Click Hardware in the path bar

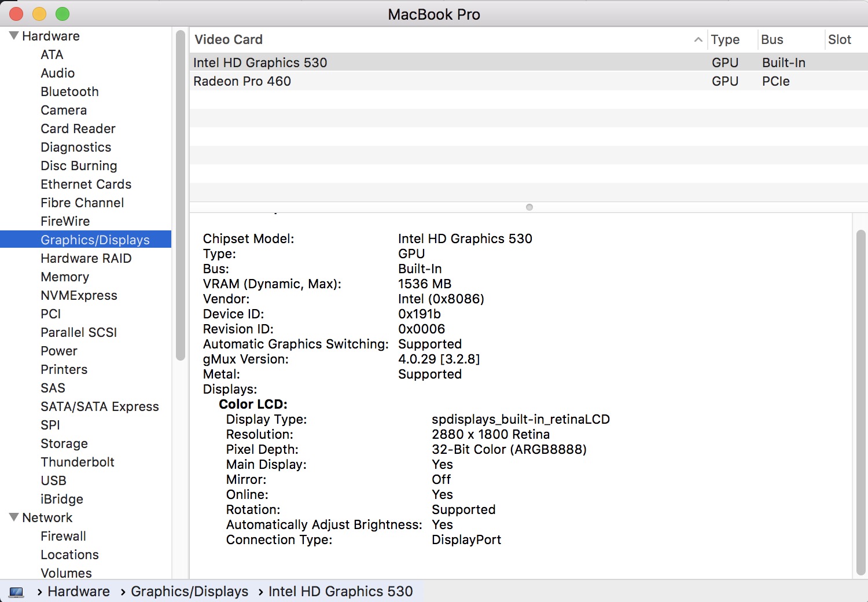click(79, 592)
